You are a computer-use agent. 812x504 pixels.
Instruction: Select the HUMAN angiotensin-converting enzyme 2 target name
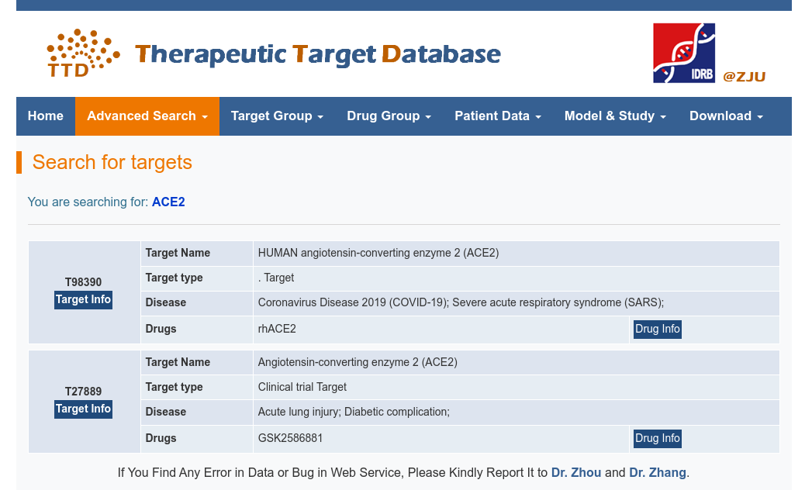378,254
